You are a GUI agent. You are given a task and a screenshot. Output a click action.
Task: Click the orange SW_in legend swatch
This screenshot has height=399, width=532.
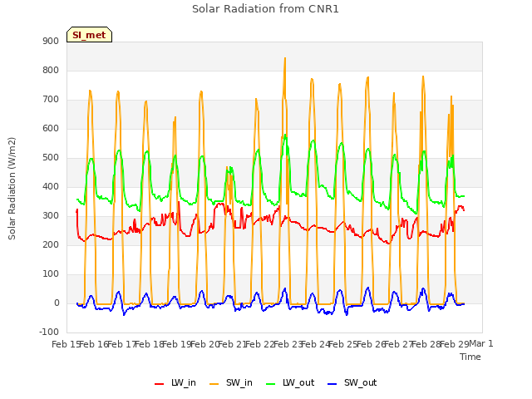tap(214, 384)
